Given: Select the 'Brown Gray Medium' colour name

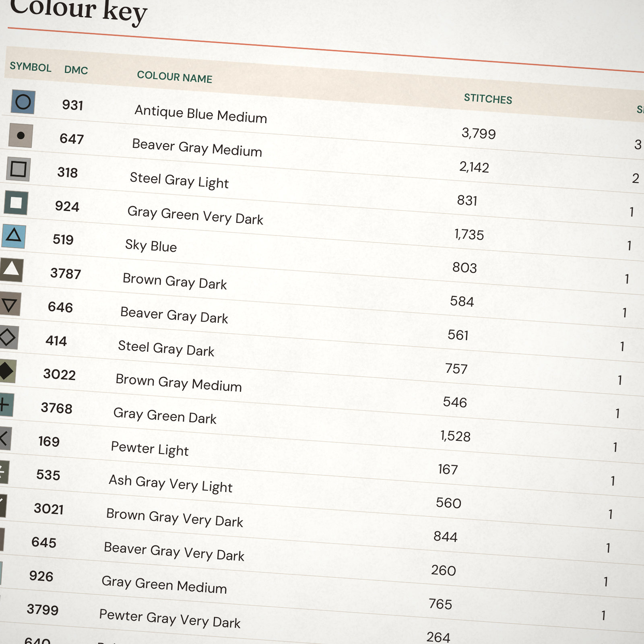Looking at the screenshot, I should (178, 383).
